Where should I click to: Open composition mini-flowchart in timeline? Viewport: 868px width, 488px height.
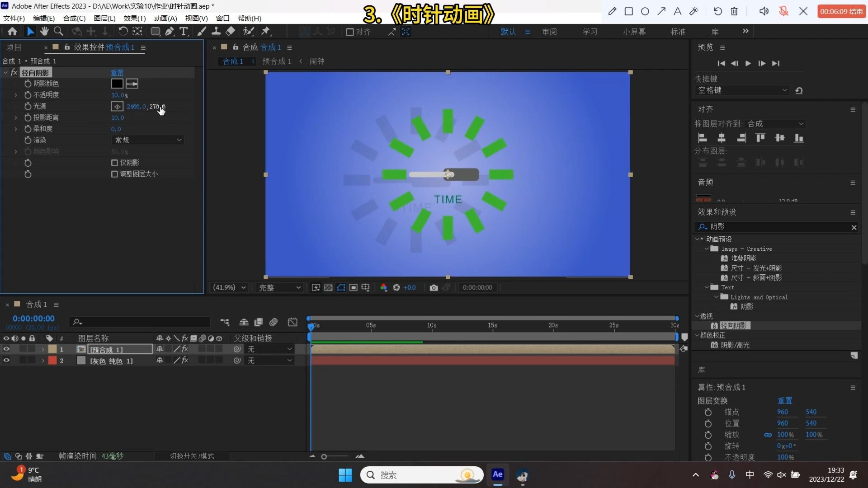coord(225,322)
